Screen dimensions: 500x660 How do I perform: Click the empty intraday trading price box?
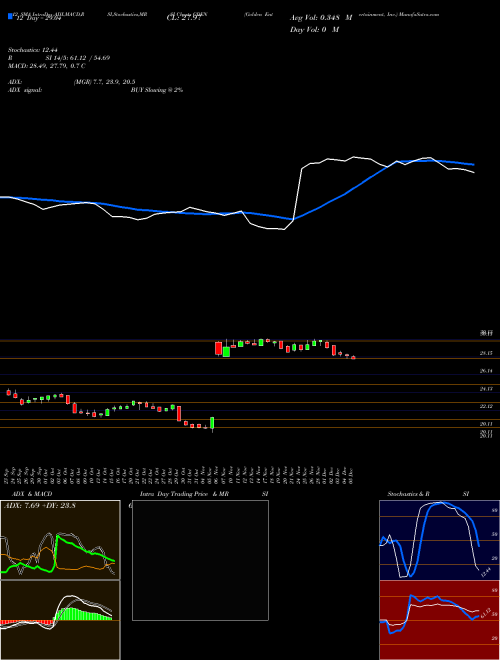pyautogui.click(x=200, y=560)
